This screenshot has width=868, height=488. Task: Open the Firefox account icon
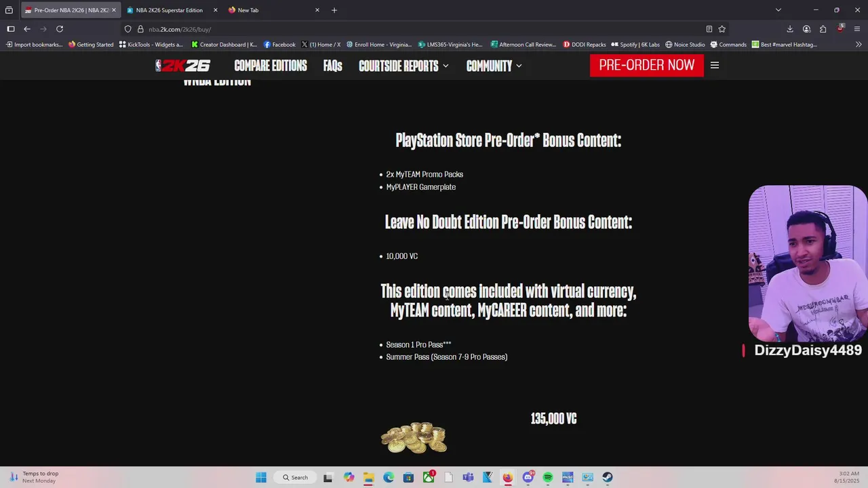(x=806, y=29)
